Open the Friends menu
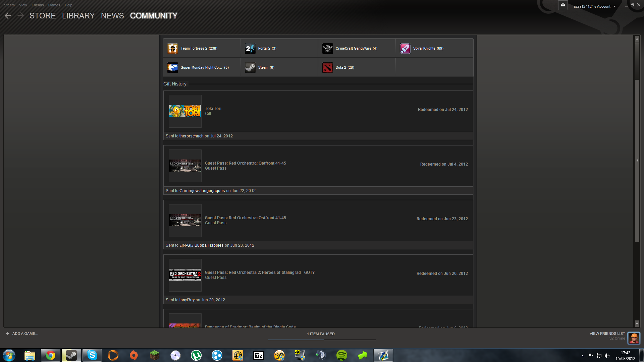The height and width of the screenshot is (362, 644). point(38,5)
